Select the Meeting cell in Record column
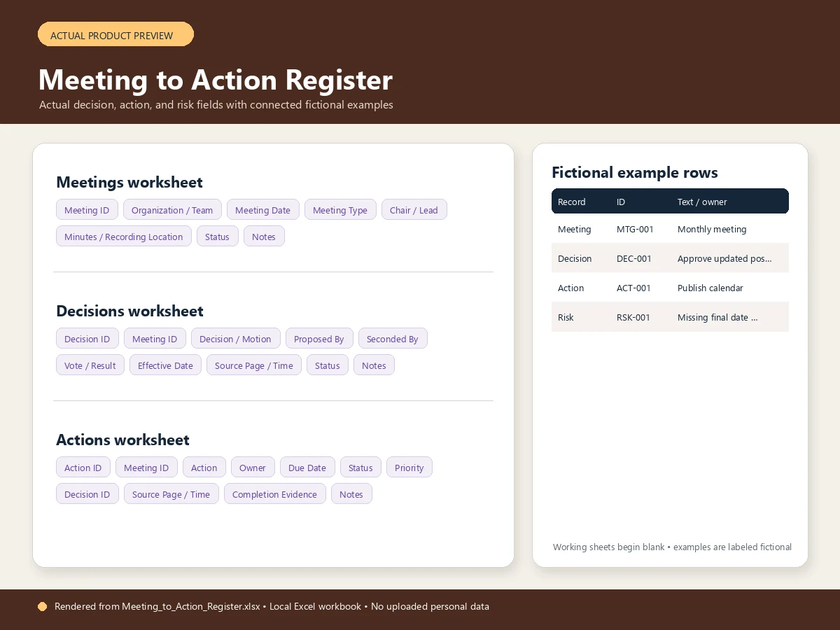840x630 pixels. [x=574, y=229]
